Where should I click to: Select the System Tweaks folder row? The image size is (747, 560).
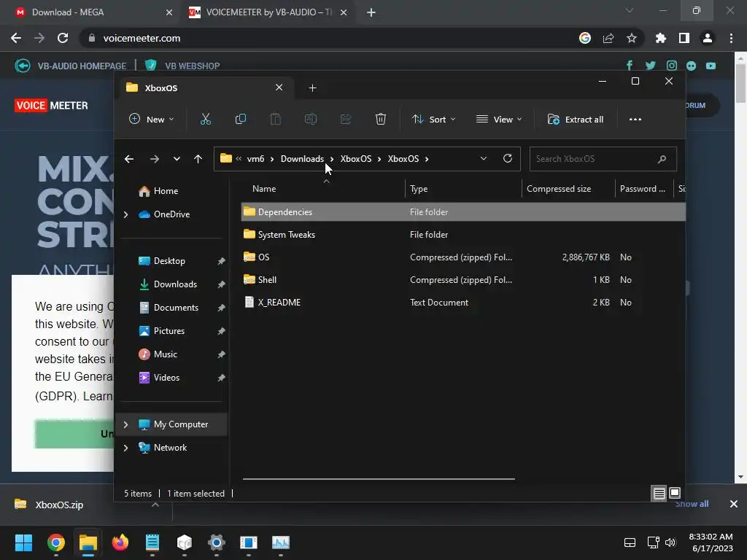point(463,234)
